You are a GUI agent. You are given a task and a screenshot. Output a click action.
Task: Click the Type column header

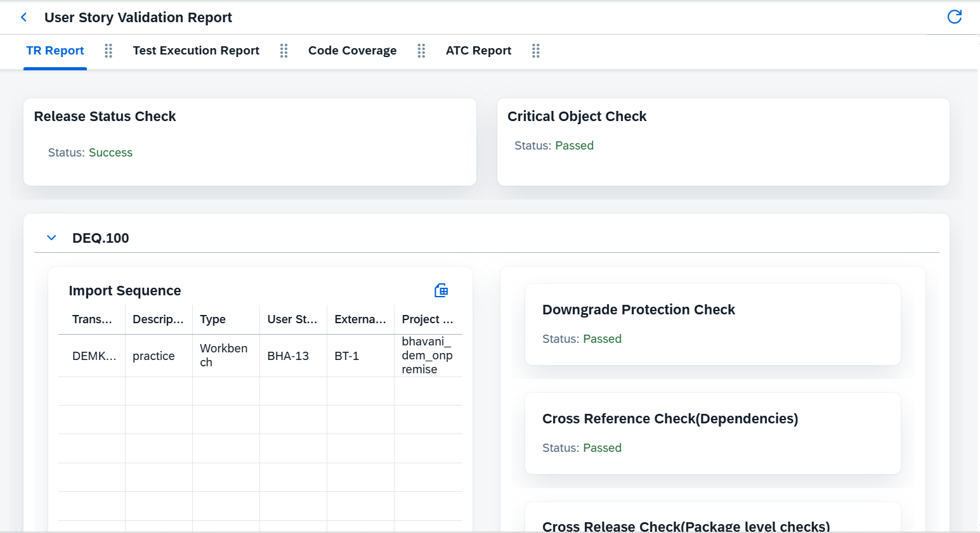pyautogui.click(x=213, y=319)
